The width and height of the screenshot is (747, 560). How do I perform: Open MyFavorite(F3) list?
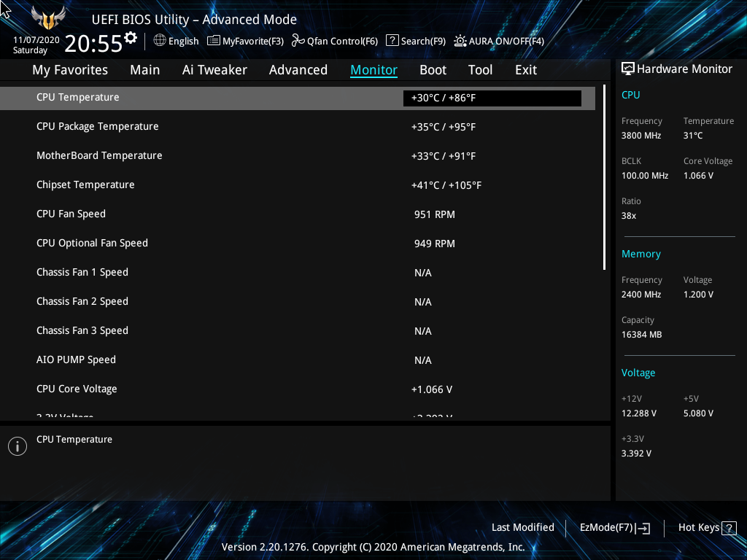pos(245,41)
